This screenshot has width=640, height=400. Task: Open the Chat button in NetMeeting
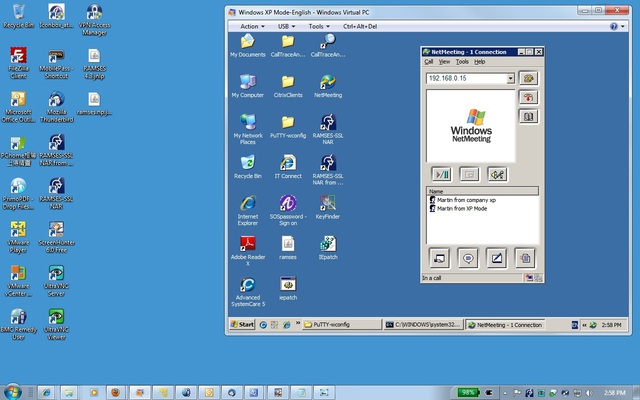point(468,258)
